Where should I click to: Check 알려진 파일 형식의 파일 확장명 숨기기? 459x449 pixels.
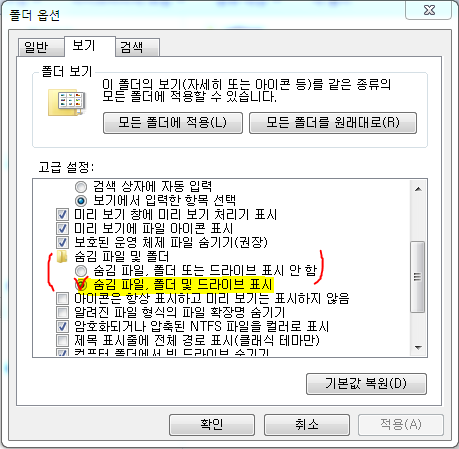coord(62,312)
